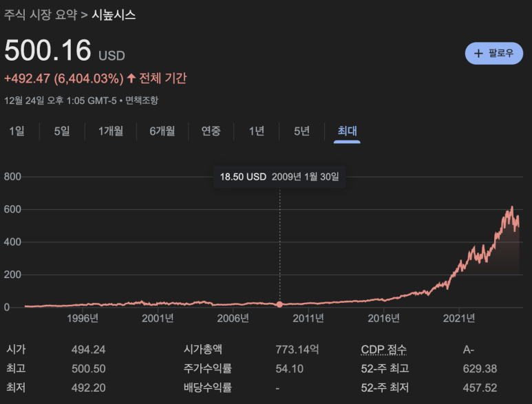Click the 500.16 current price text
This screenshot has width=532, height=404.
48,50
